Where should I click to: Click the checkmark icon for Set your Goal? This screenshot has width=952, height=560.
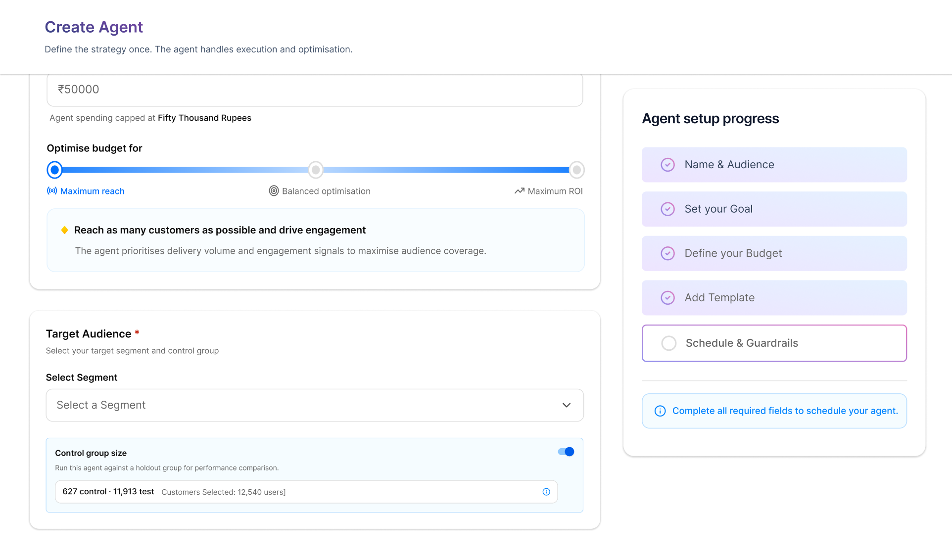668,209
